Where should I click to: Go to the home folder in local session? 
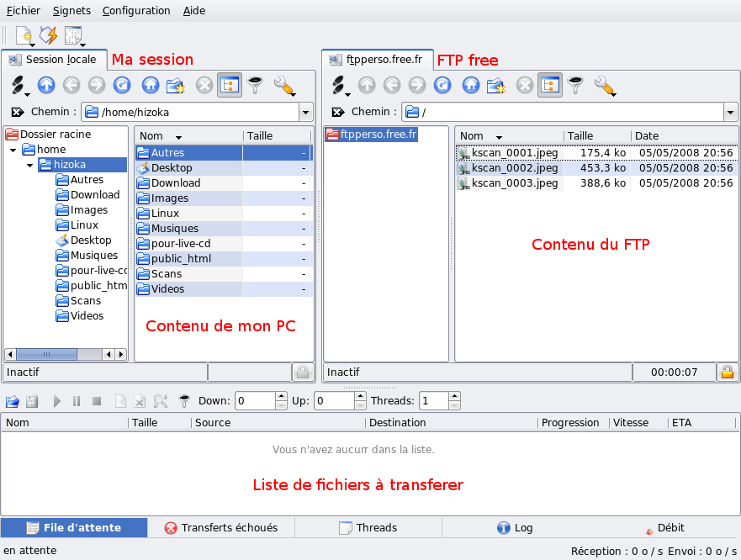point(150,85)
